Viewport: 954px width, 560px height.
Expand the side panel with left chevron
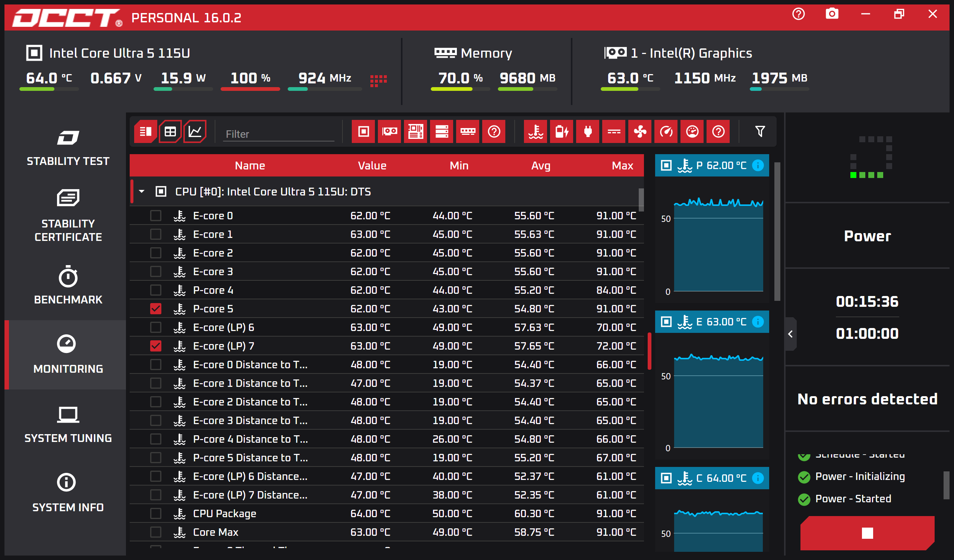click(790, 334)
